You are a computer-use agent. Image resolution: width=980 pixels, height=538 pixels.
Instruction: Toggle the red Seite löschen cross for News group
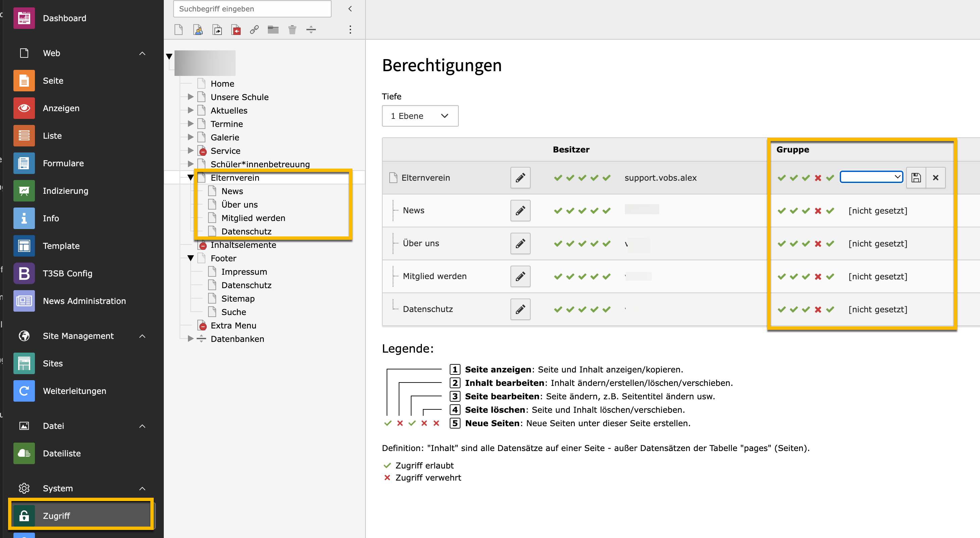(818, 211)
